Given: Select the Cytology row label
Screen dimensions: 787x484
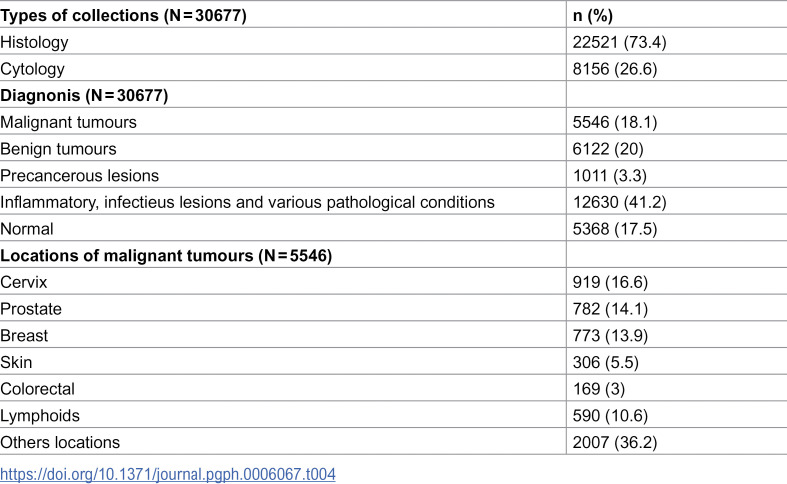Looking at the screenshot, I should [32, 69].
